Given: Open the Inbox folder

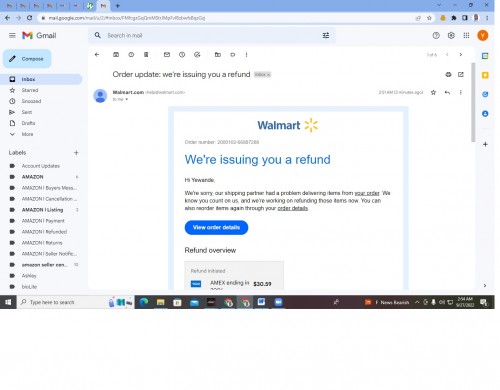Looking at the screenshot, I should click(41, 79).
